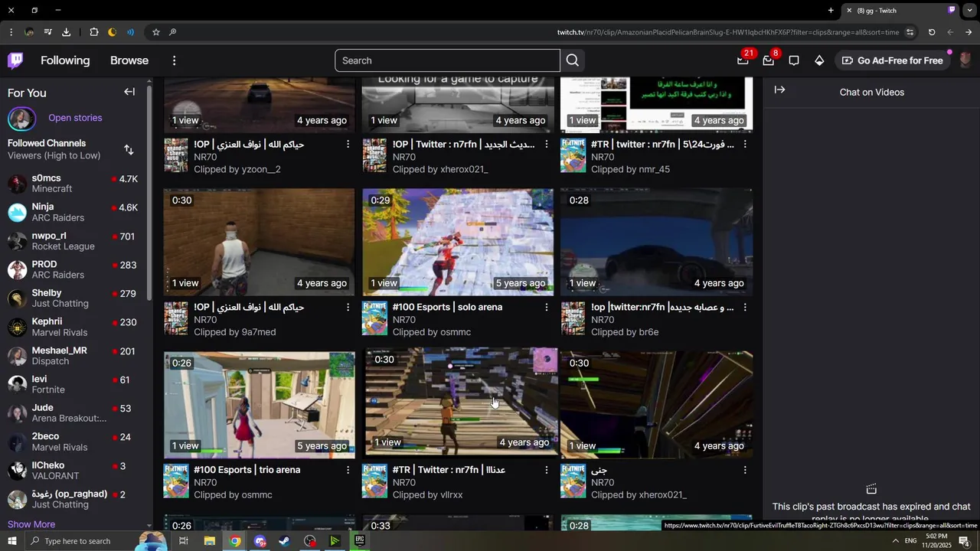Open Ninja channel from the sidebar
This screenshot has height=551, width=980.
(73, 212)
